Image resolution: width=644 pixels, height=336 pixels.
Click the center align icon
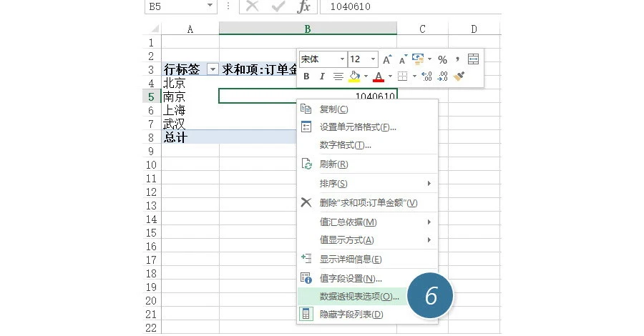[x=338, y=76]
